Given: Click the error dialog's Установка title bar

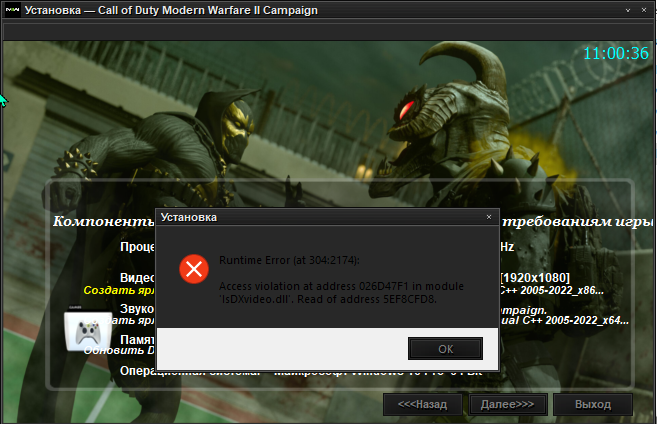Looking at the screenshot, I should (x=300, y=216).
